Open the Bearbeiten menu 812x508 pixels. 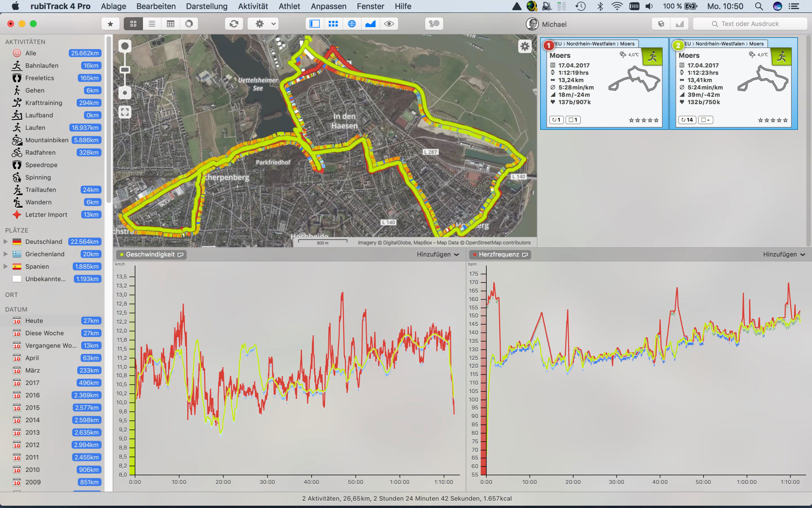156,6
